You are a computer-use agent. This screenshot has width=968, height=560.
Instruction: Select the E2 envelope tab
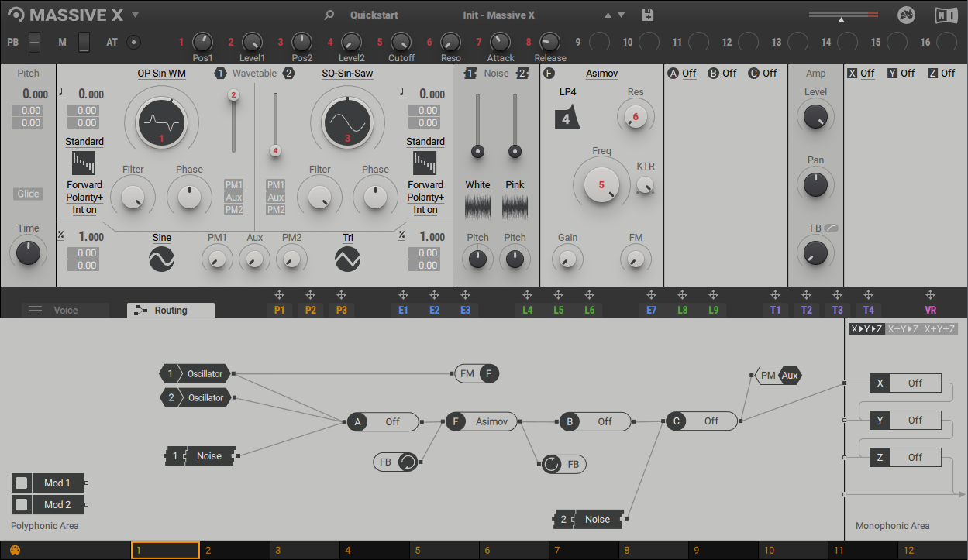(x=434, y=310)
